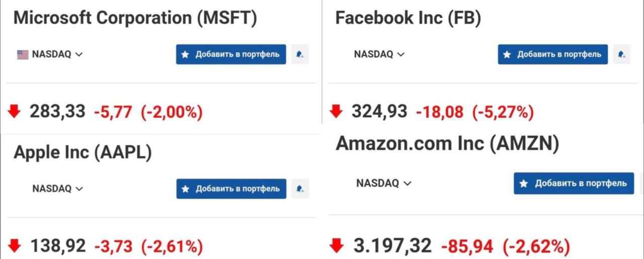
Task: Add Apple to portfolio with Добавить в портфель
Action: click(x=231, y=189)
